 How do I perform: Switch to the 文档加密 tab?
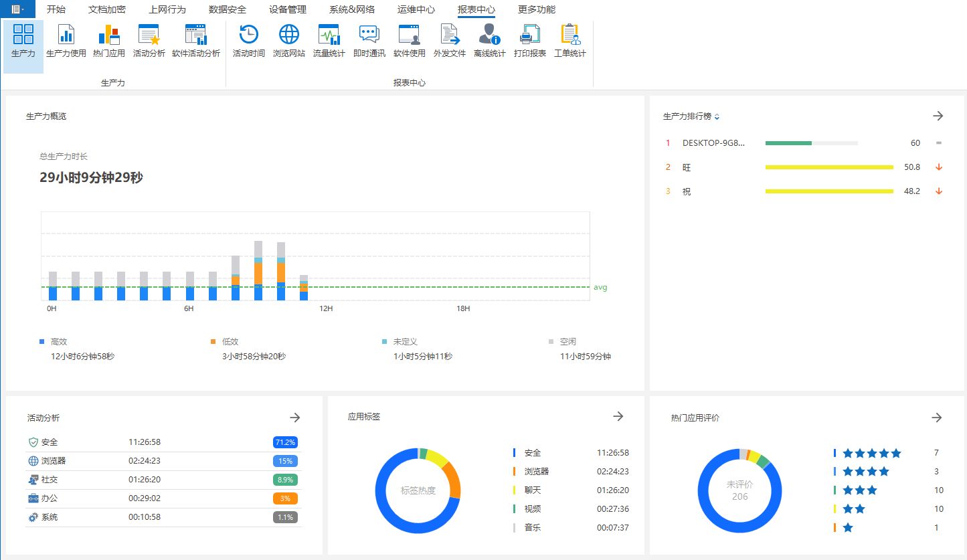107,9
